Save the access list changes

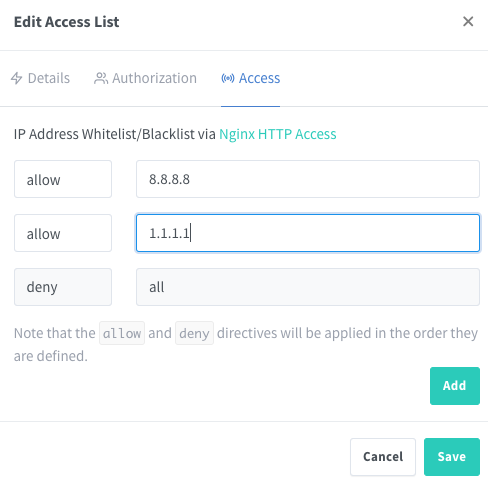pyautogui.click(x=452, y=457)
